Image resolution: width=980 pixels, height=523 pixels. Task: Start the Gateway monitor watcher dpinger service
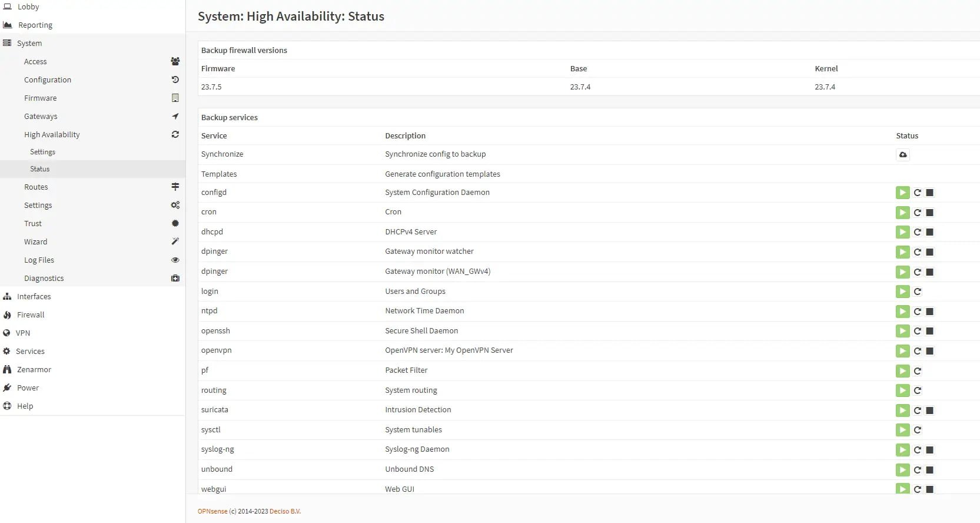902,252
